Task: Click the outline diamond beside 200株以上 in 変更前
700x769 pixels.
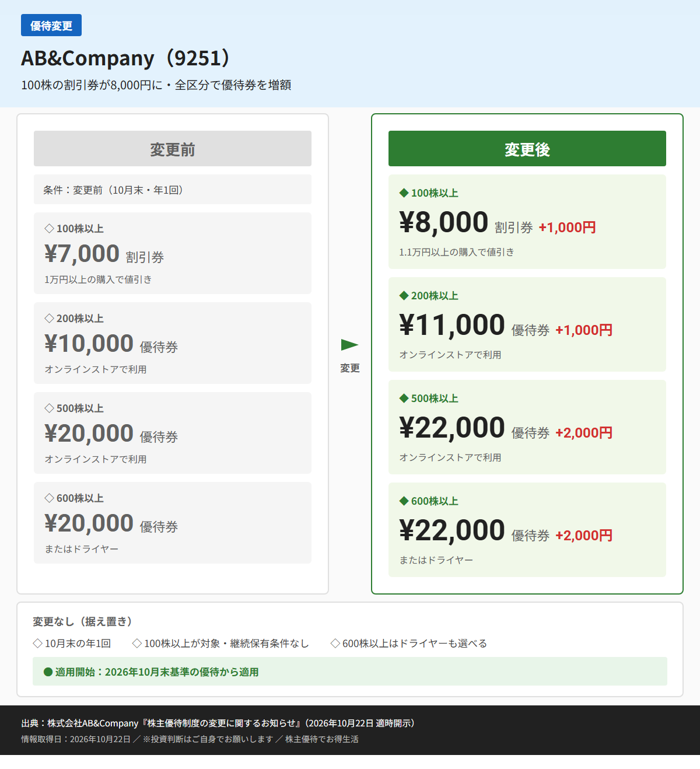Action: pyautogui.click(x=50, y=319)
